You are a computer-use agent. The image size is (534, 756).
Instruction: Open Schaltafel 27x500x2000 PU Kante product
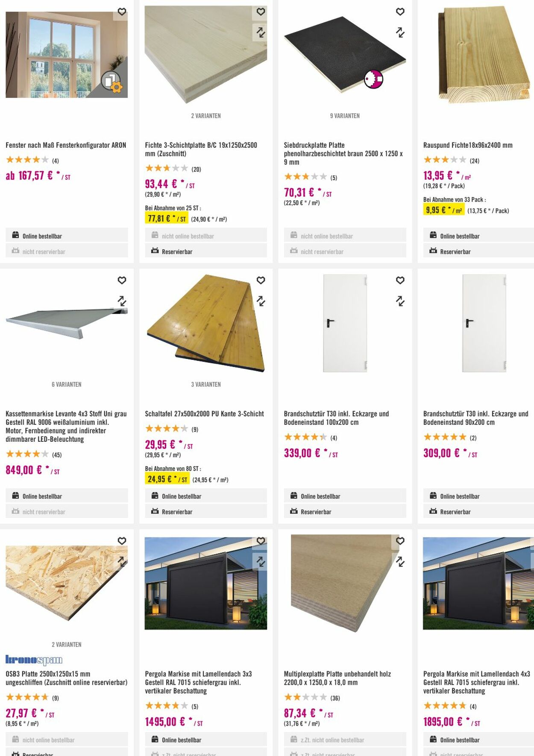click(x=204, y=414)
